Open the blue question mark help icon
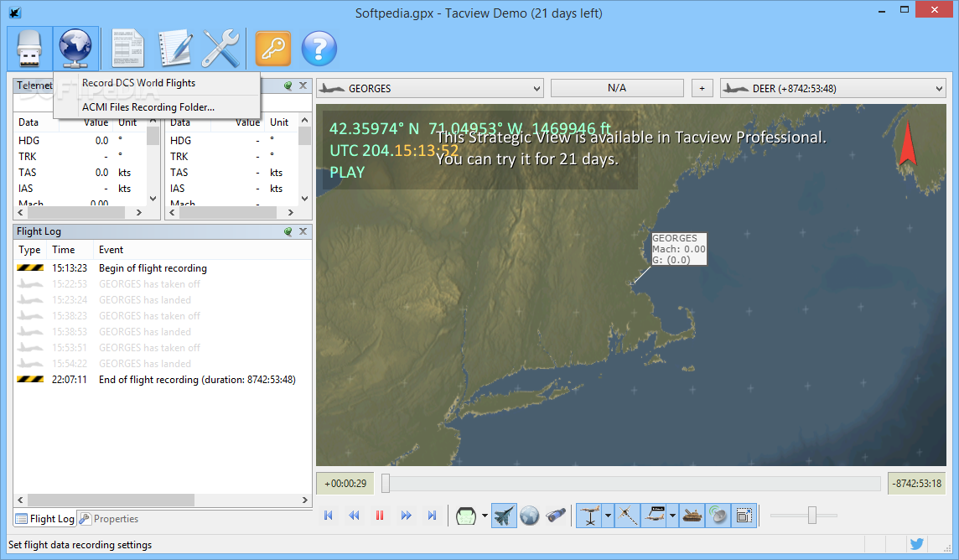 [319, 49]
